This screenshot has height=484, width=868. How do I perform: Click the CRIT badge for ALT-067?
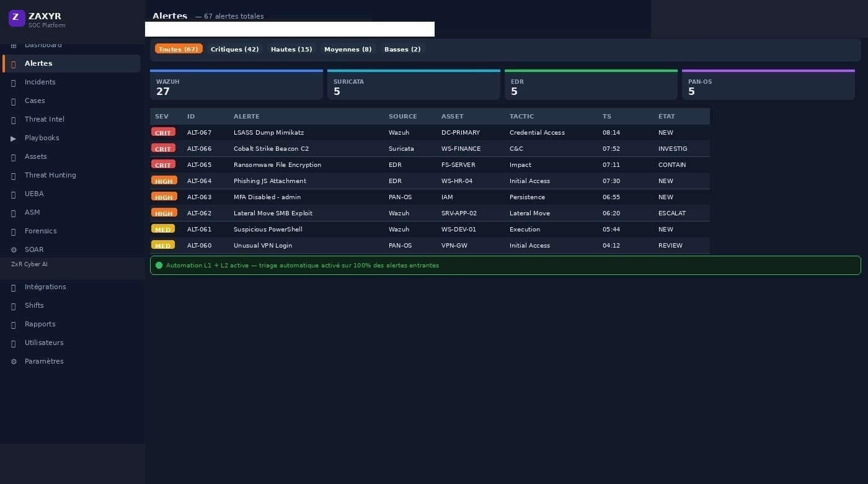163,132
